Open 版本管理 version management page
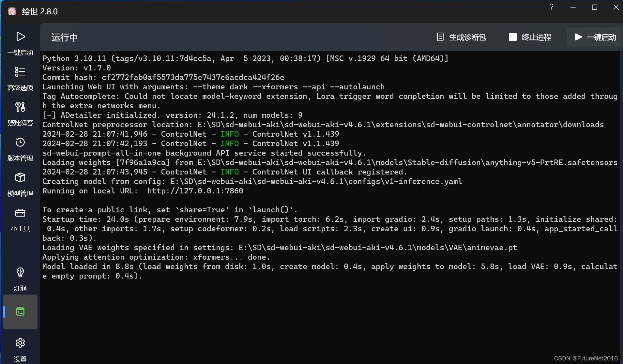This screenshot has width=623, height=364. pos(20,149)
